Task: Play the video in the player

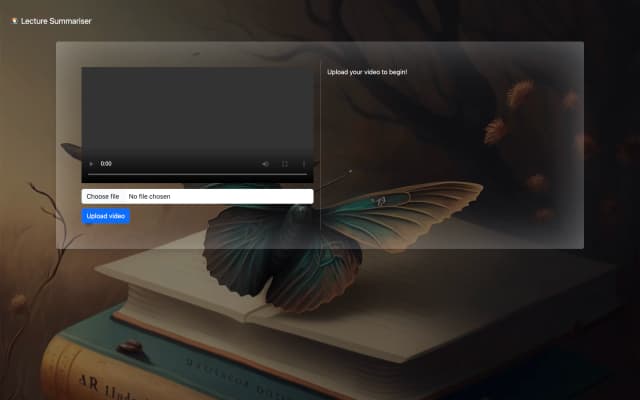Action: coord(91,164)
